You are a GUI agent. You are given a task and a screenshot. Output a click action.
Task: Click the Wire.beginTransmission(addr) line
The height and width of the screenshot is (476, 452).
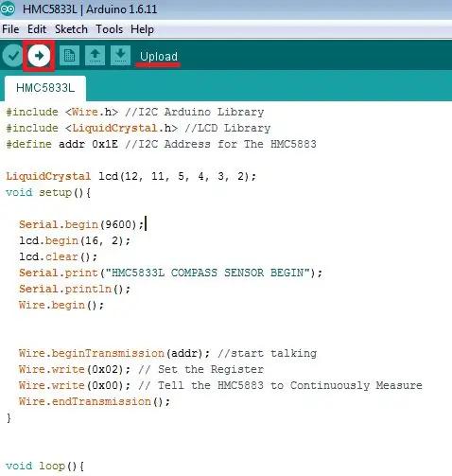click(x=167, y=353)
